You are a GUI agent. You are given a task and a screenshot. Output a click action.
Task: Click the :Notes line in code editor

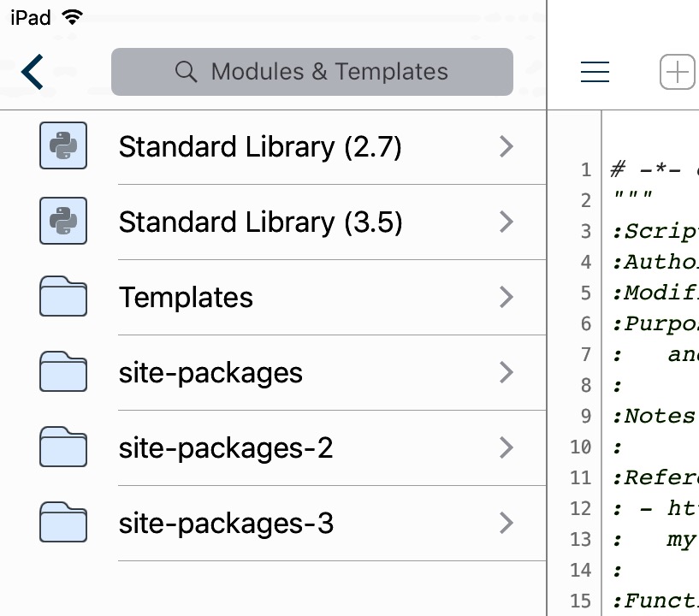[655, 417]
